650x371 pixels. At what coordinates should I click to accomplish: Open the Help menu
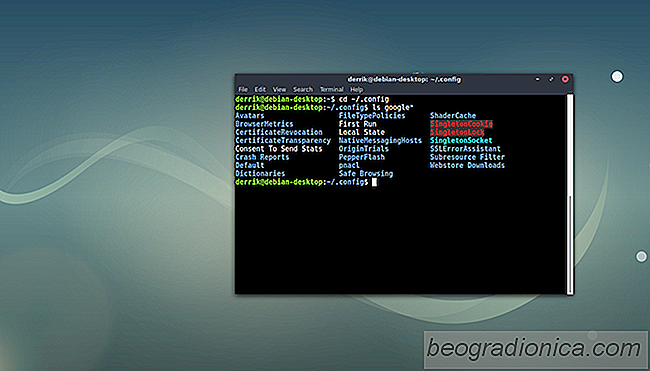pos(356,89)
